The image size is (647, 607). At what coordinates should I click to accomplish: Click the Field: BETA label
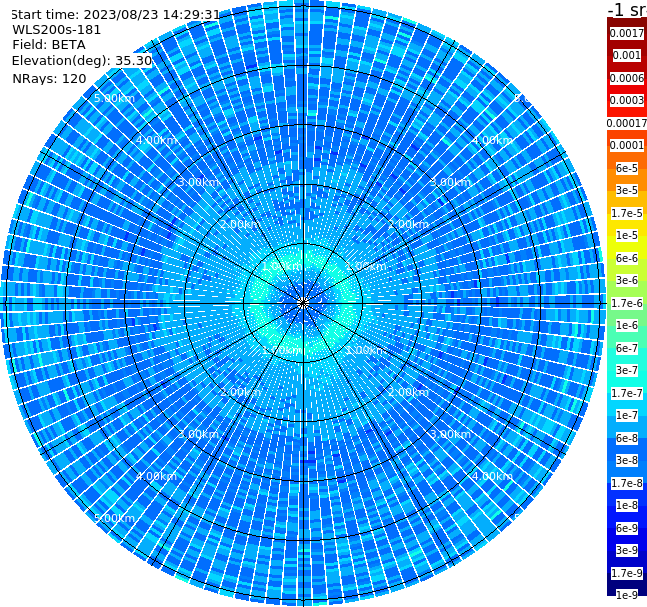(49, 45)
